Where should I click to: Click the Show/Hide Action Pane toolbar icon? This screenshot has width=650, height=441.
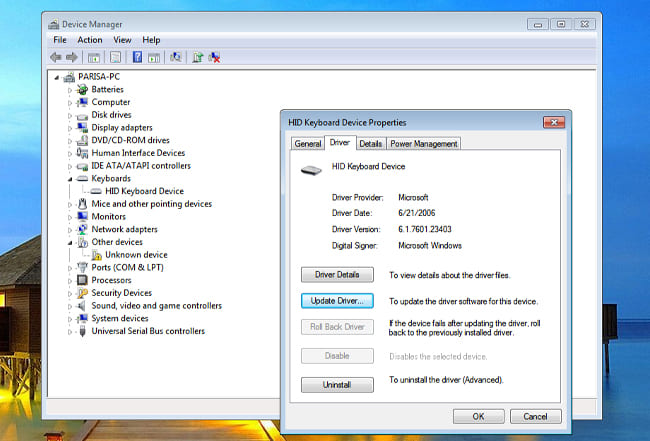[154, 58]
